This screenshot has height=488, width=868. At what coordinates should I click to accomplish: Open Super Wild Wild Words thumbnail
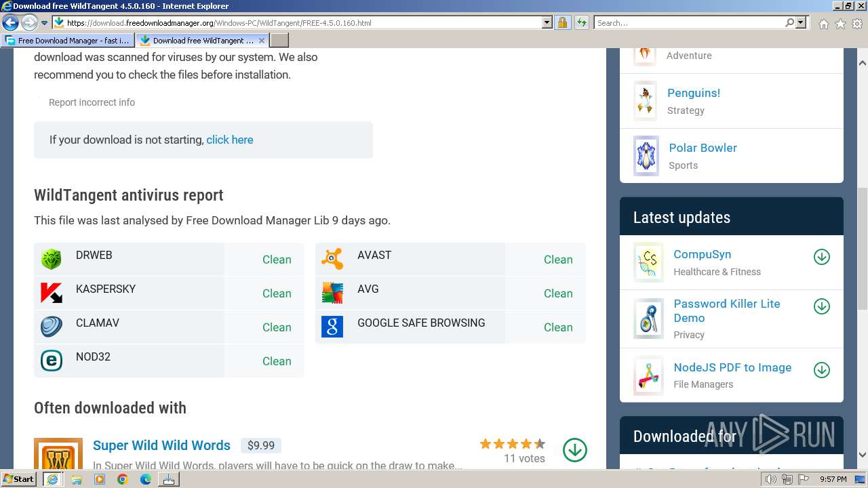pyautogui.click(x=58, y=453)
